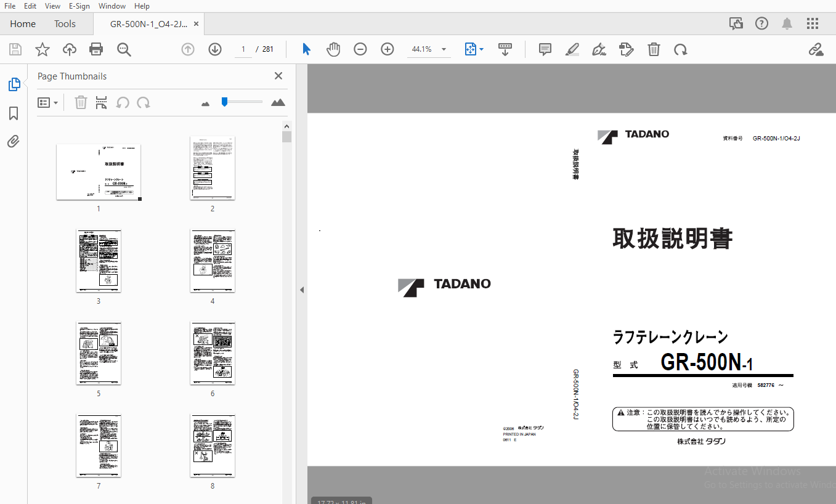Reduce thumbnail size small mountain icon
Viewport: 836px width, 504px height.
click(x=206, y=104)
